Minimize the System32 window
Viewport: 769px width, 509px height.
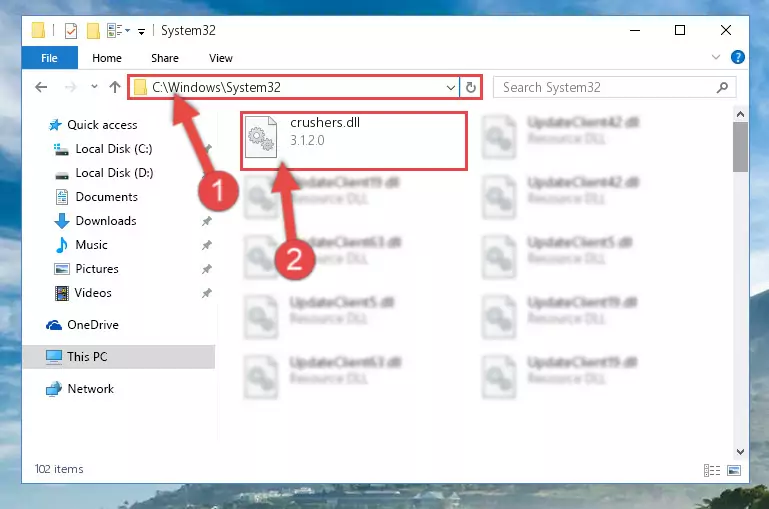[635, 30]
